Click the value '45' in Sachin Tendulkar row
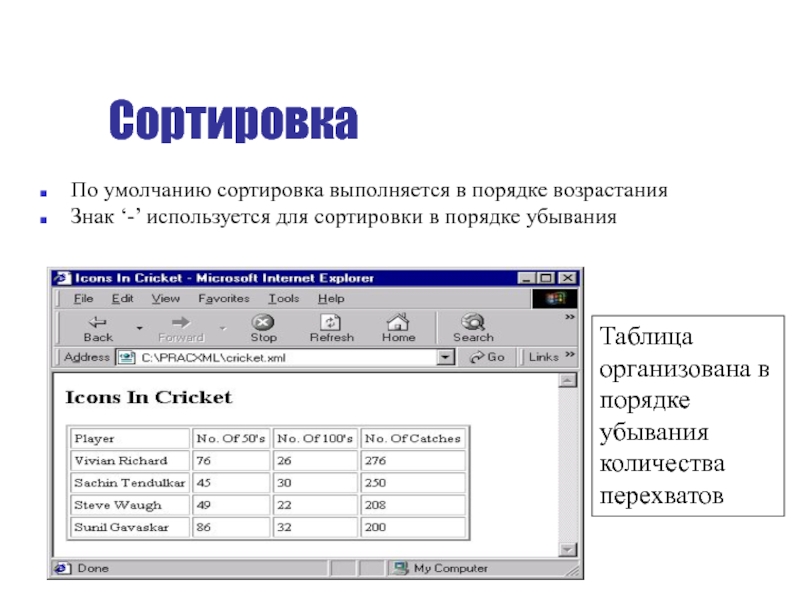 coord(204,483)
